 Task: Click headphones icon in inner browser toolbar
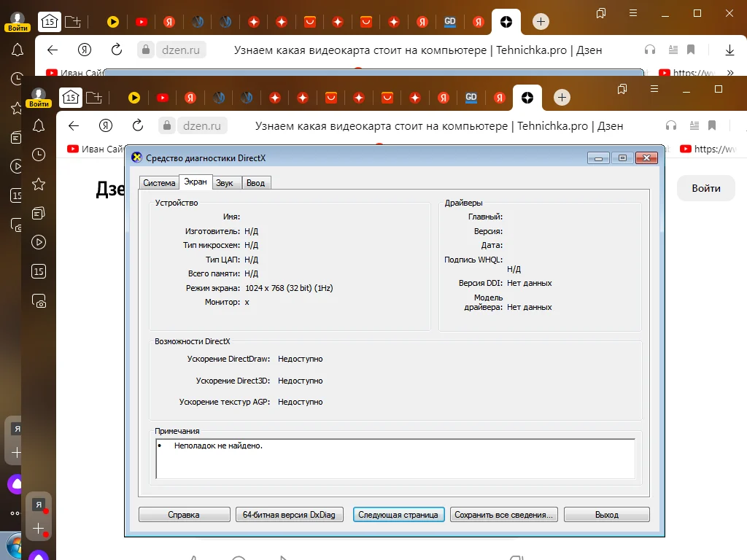tap(671, 125)
